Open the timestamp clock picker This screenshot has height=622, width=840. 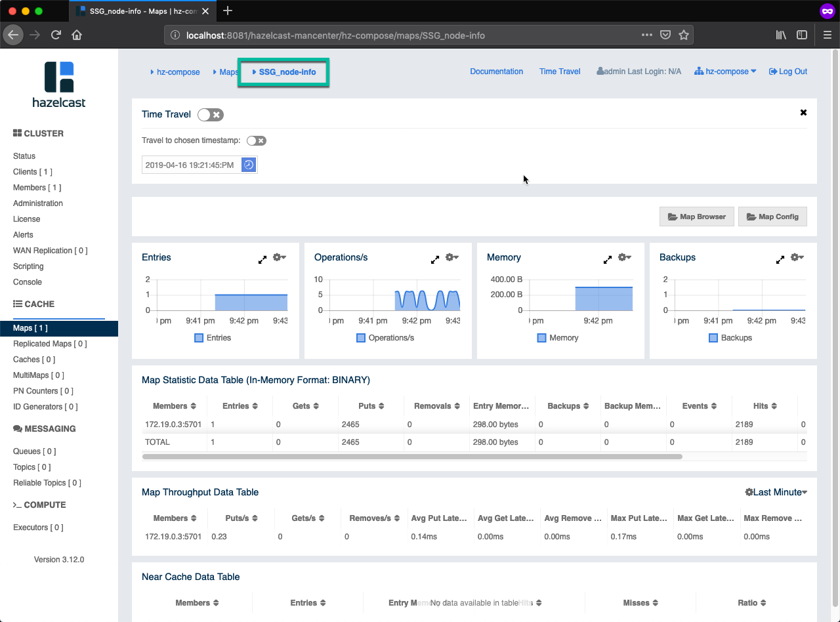pos(249,165)
